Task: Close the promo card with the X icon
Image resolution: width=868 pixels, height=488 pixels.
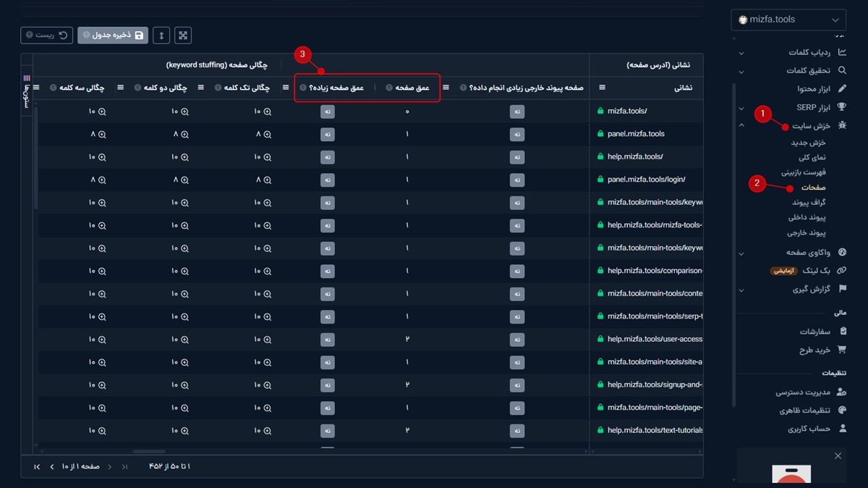Action: click(838, 456)
